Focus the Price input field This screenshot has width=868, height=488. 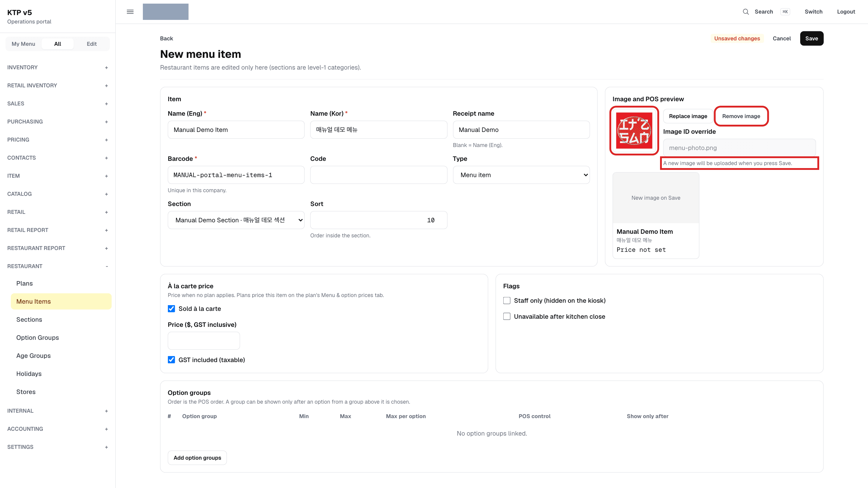point(203,340)
